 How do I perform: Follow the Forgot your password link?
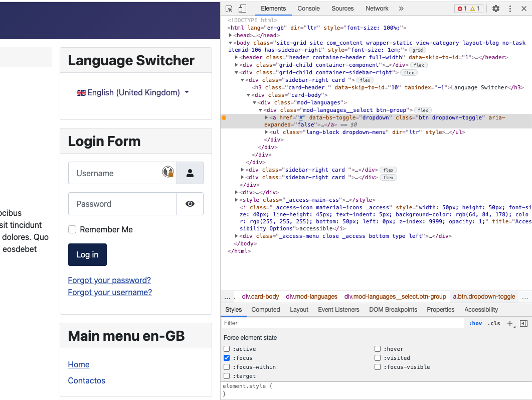click(x=109, y=280)
